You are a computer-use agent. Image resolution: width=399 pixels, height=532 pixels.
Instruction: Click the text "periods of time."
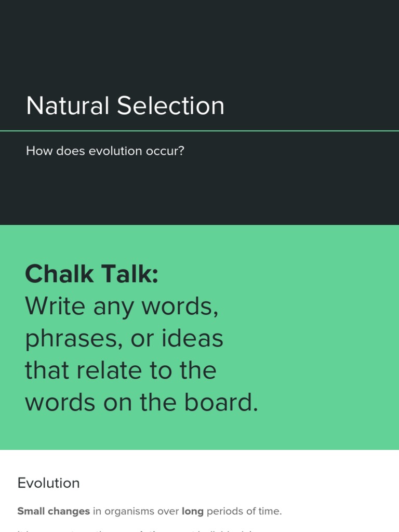coord(244,511)
